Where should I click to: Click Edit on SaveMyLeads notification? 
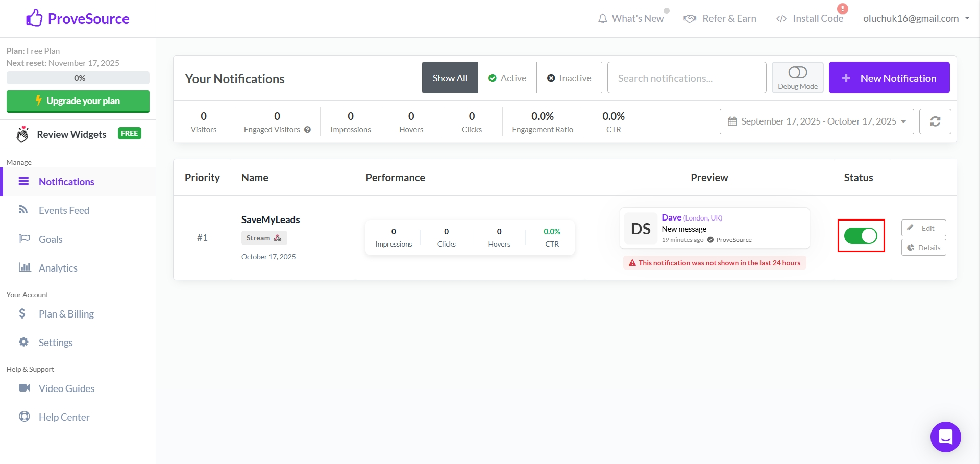point(923,228)
